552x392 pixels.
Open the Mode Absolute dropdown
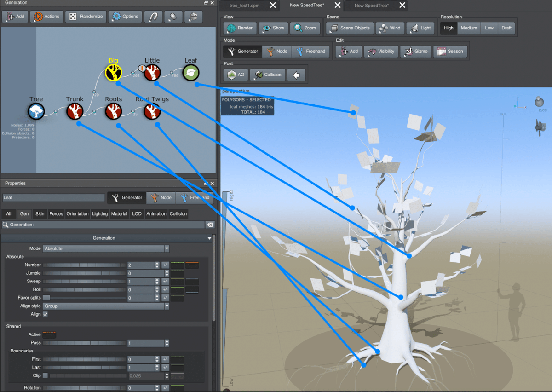click(x=106, y=248)
